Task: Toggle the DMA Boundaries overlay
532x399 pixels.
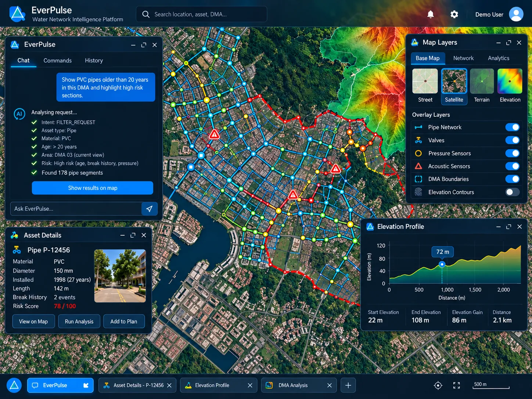Action: [x=513, y=179]
